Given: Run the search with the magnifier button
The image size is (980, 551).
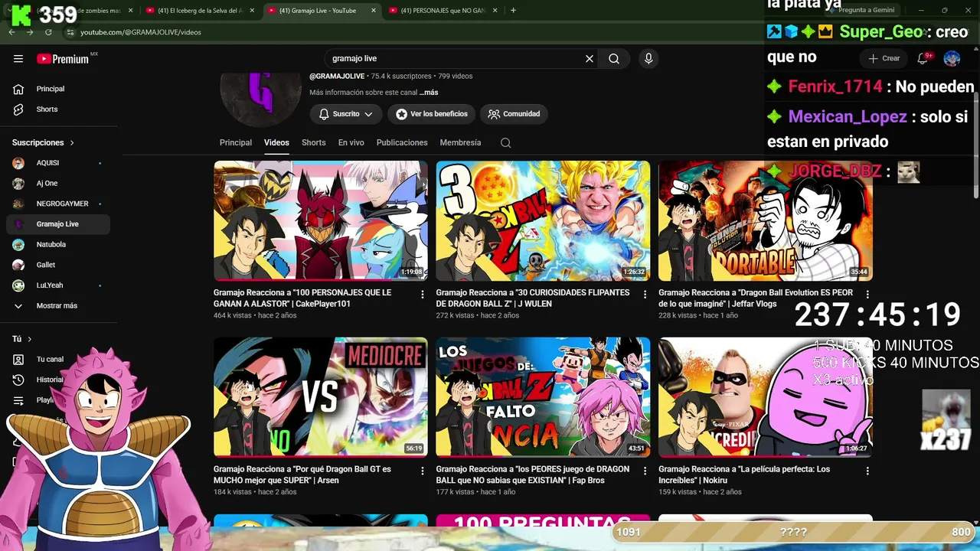Looking at the screenshot, I should [614, 59].
